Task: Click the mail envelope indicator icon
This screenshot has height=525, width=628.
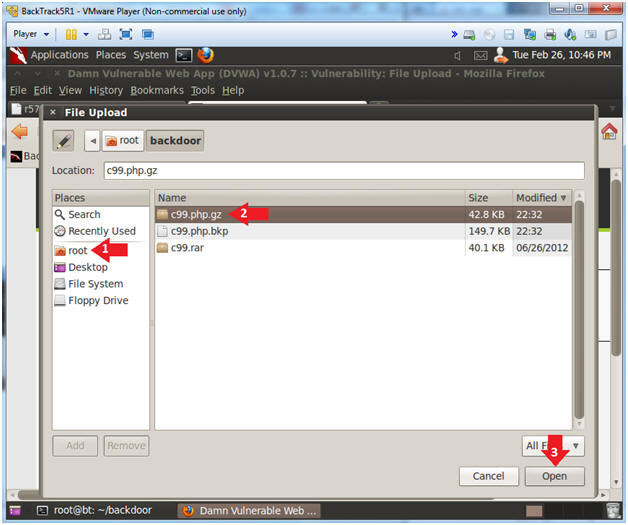Action: [x=481, y=56]
